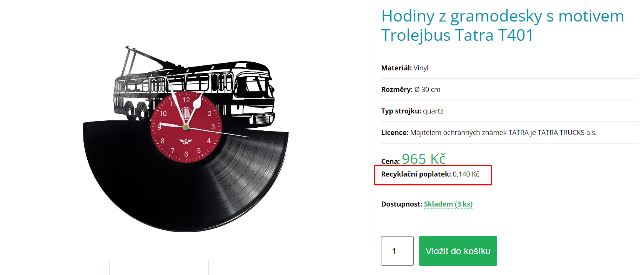Focus the quantity input showing 1
The width and height of the screenshot is (644, 275).
click(x=397, y=251)
